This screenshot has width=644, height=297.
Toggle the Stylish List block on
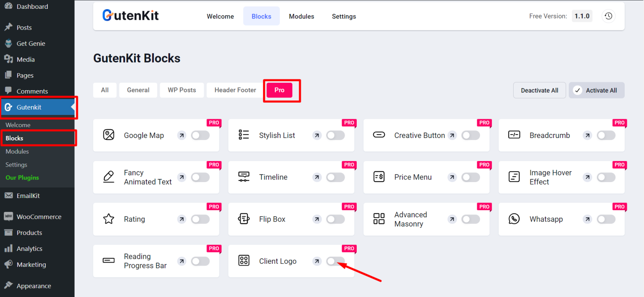(x=335, y=135)
